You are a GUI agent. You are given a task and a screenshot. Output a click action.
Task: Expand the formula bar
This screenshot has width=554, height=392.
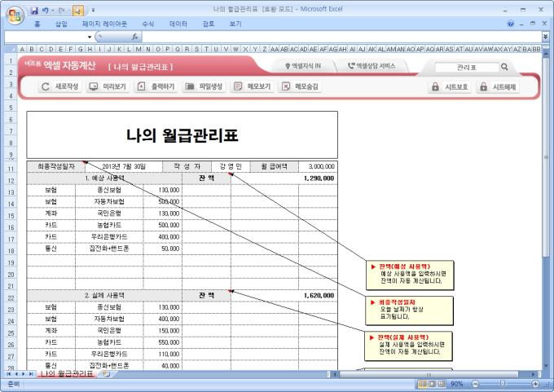(x=546, y=37)
